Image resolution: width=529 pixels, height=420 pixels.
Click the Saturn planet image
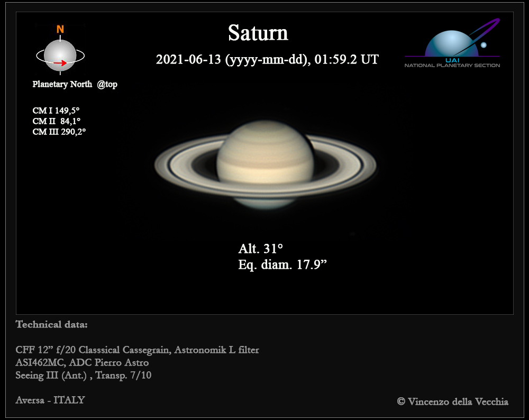(x=265, y=165)
